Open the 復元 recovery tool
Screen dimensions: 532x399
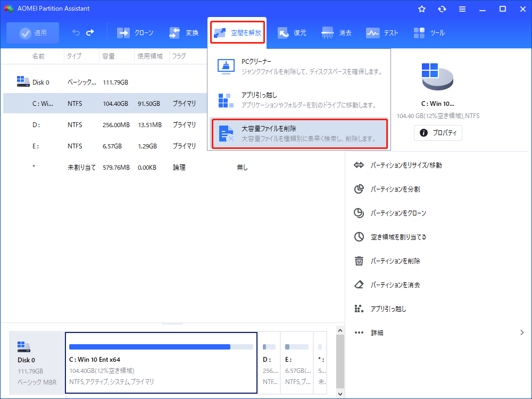[292, 33]
